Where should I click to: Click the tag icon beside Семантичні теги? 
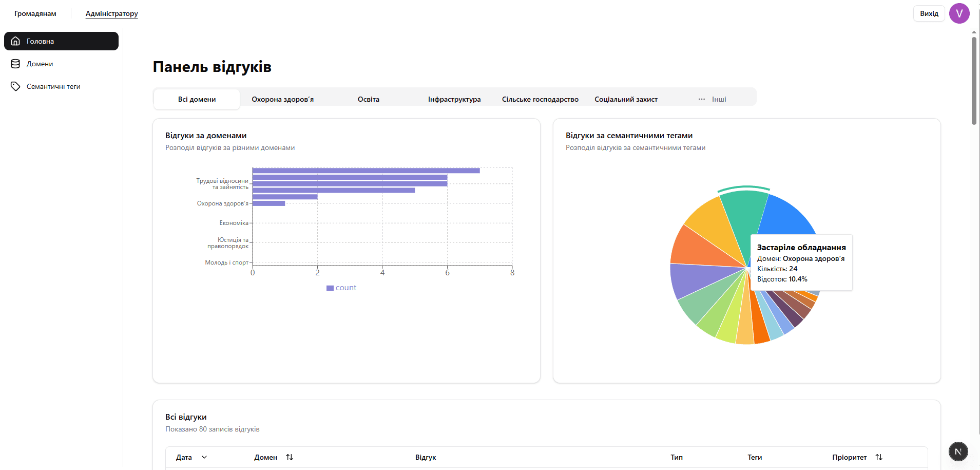coord(15,86)
